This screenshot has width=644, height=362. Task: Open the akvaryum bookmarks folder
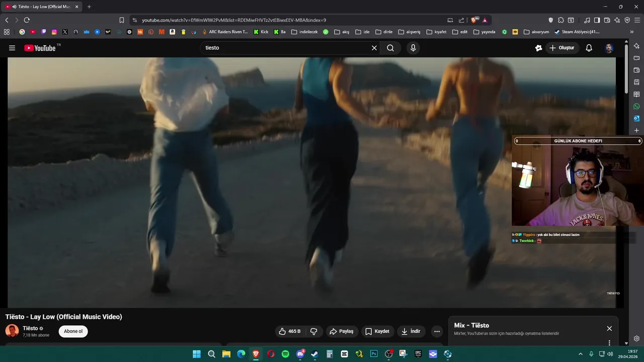point(536,32)
